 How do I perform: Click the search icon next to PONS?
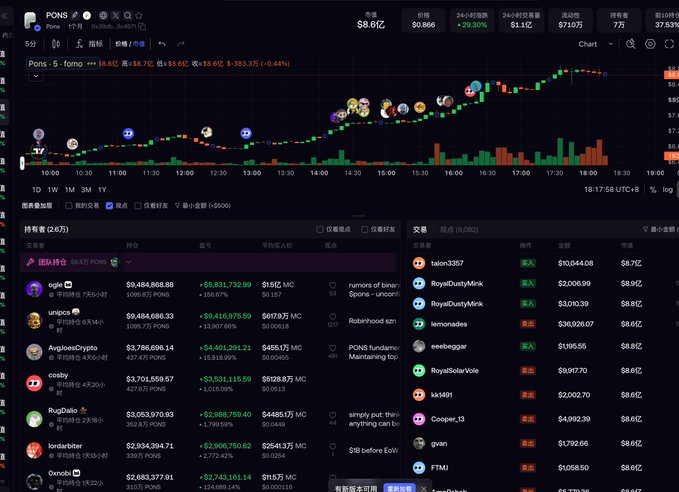click(127, 16)
